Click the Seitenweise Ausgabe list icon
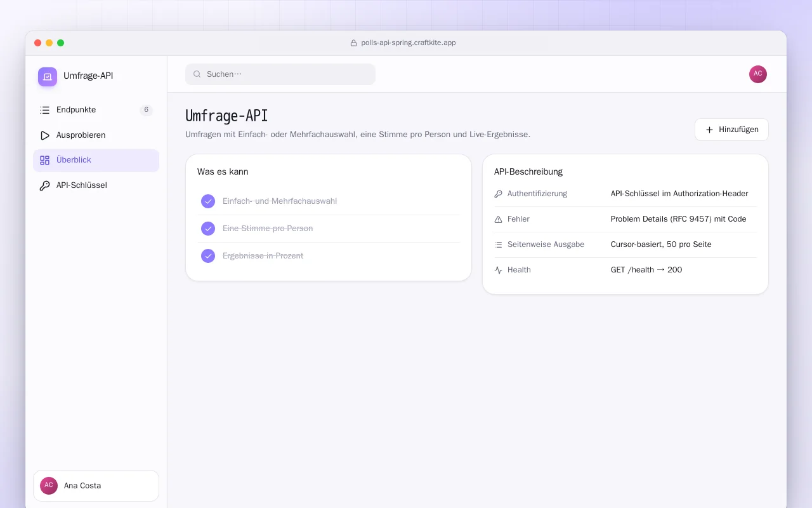Screen dimensions: 812x508 (x=498, y=244)
